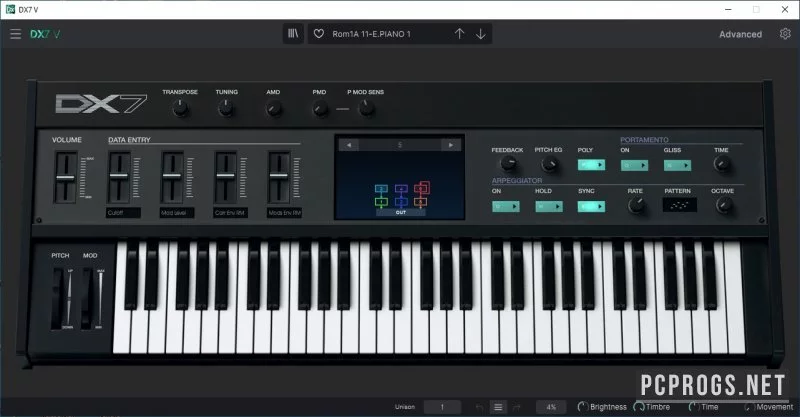Select next algorithm with right arrow
The image size is (800, 417).
[x=451, y=145]
